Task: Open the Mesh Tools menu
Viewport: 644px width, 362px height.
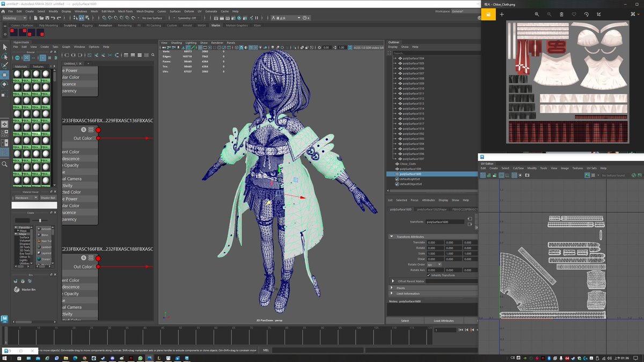Action: coord(125,11)
